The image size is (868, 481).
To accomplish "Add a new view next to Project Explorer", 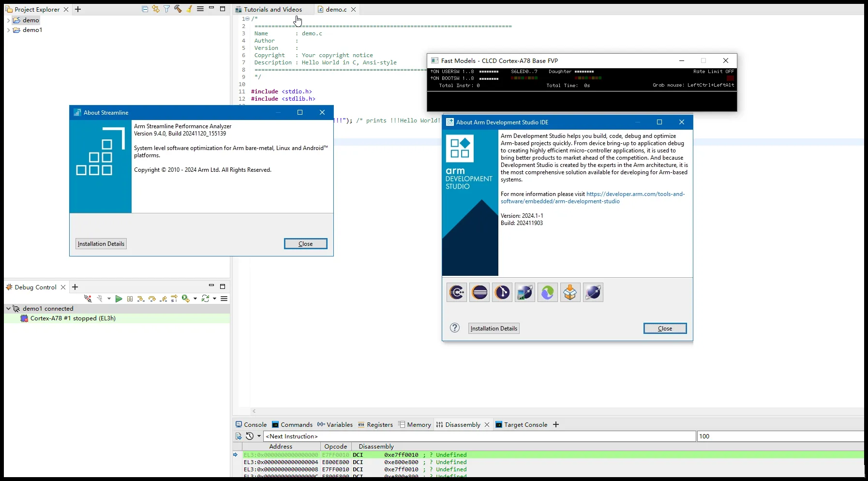I will click(x=78, y=9).
